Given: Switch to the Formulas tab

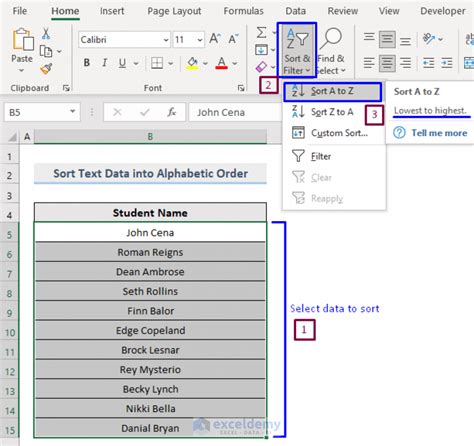Looking at the screenshot, I should (243, 11).
